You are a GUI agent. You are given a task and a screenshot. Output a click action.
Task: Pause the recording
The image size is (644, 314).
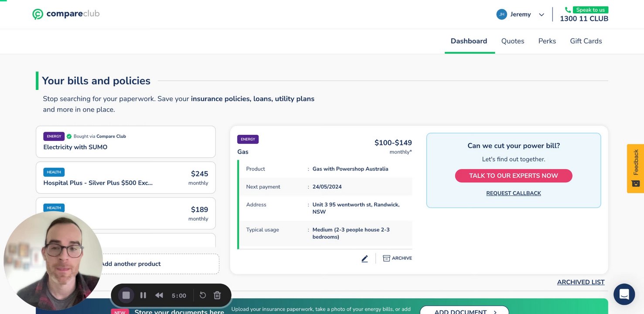click(143, 295)
